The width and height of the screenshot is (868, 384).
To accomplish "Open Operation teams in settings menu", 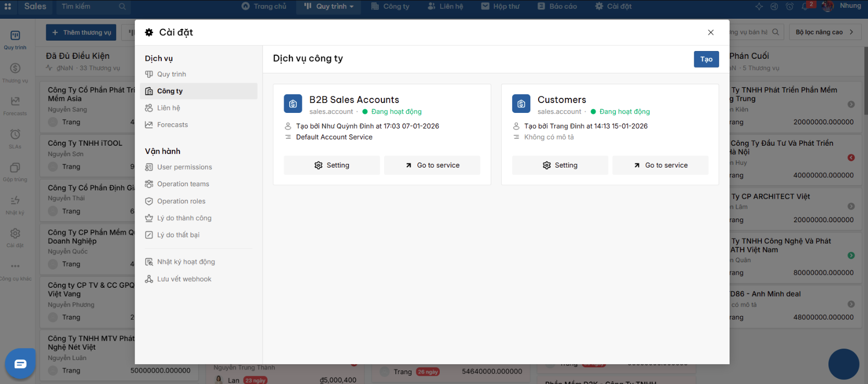I will 199,184.
